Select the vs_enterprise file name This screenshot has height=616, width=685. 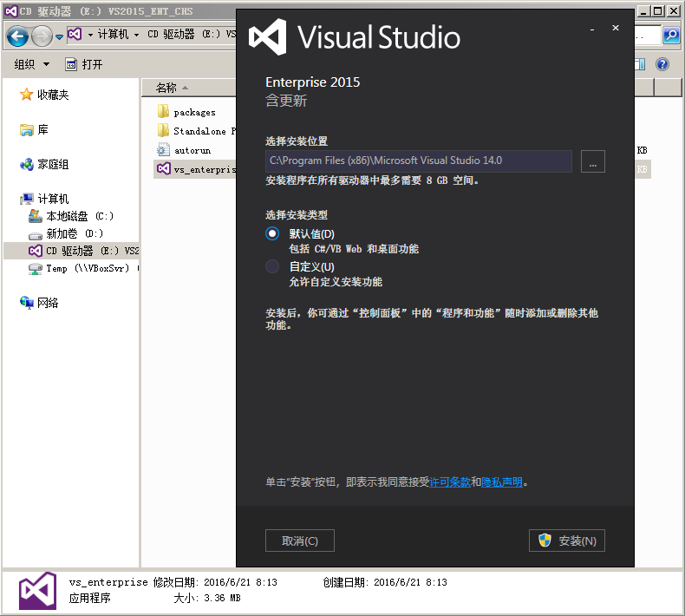(205, 170)
